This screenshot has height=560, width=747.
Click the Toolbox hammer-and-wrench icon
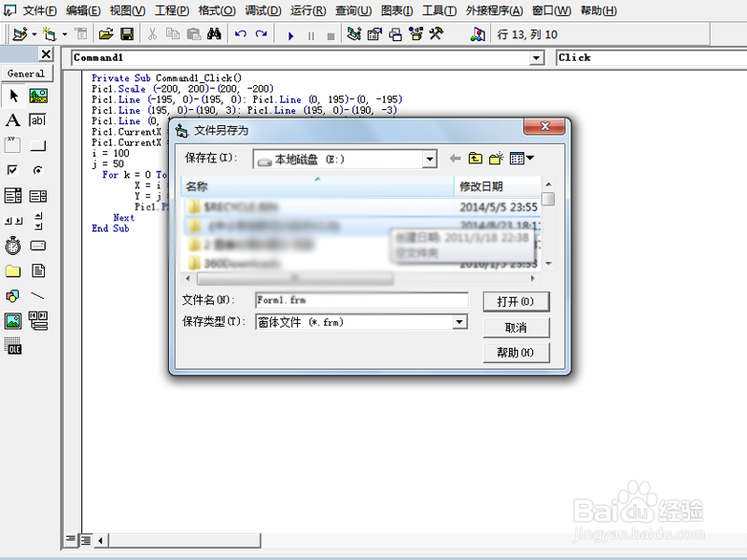(x=436, y=35)
